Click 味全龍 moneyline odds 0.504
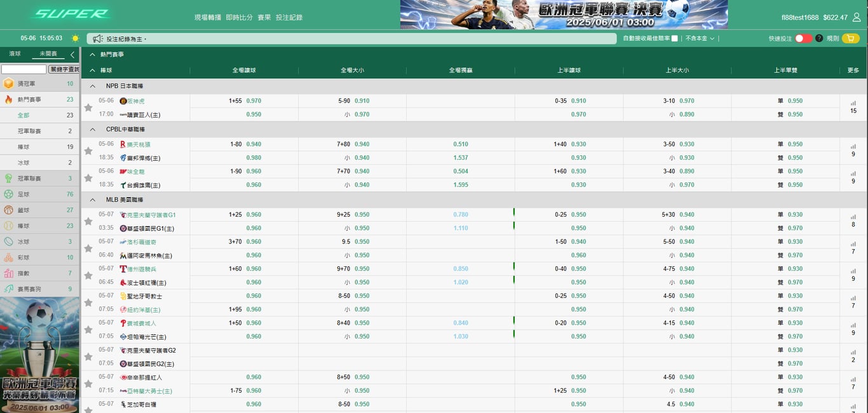Screen dimensions: 868x413 pyautogui.click(x=461, y=171)
